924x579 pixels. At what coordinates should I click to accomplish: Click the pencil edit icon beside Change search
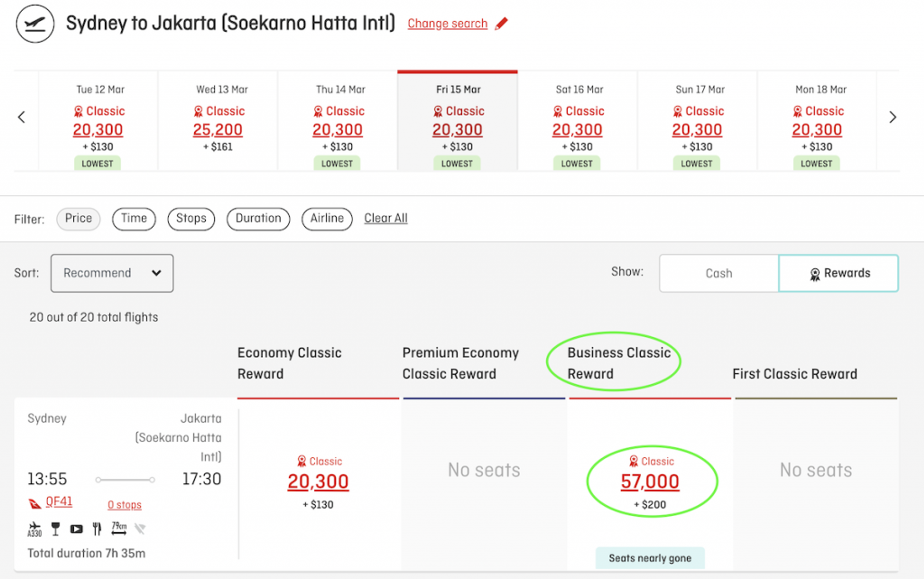pos(501,24)
